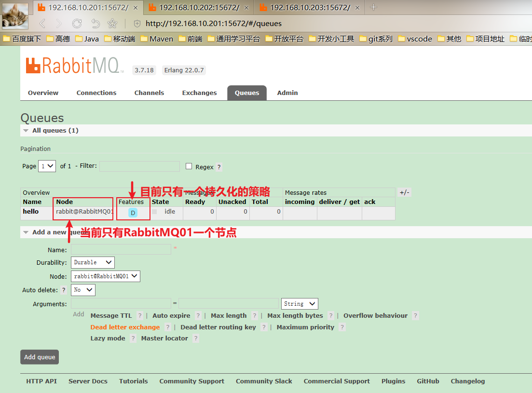The width and height of the screenshot is (532, 393).
Task: Open the argument type String dropdown
Action: [300, 304]
